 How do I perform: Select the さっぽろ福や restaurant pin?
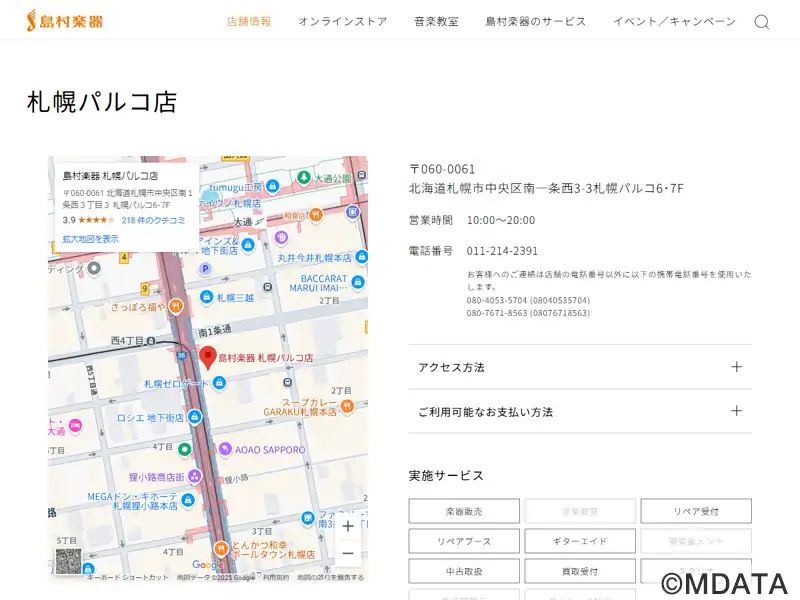[176, 306]
